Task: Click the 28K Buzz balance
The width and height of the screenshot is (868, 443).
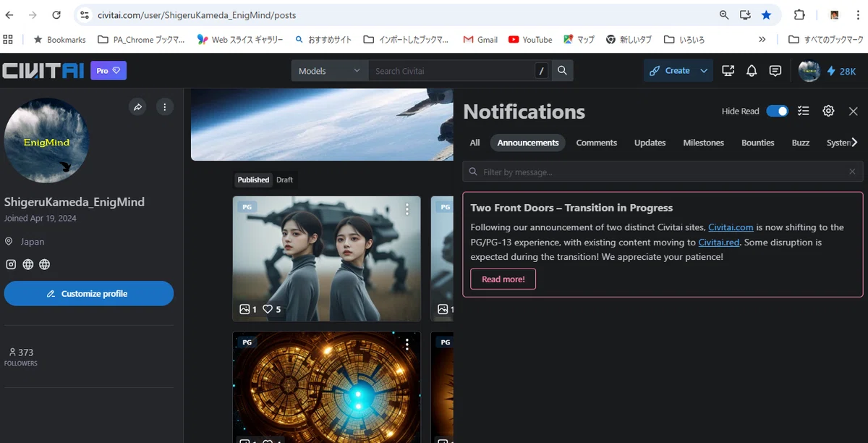Action: click(x=841, y=71)
